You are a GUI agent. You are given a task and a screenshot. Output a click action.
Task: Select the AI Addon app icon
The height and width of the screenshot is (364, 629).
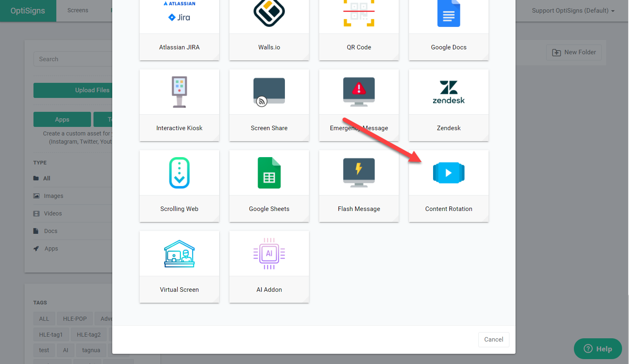(269, 254)
